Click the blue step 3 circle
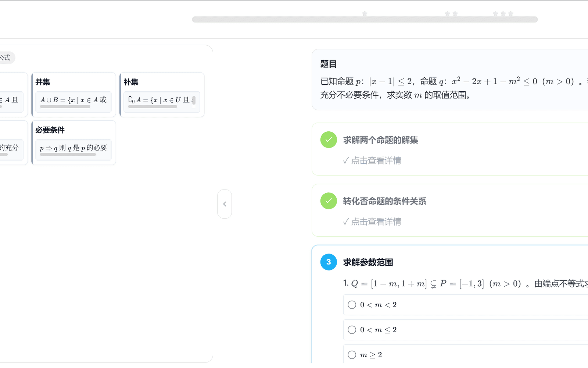 pos(329,262)
